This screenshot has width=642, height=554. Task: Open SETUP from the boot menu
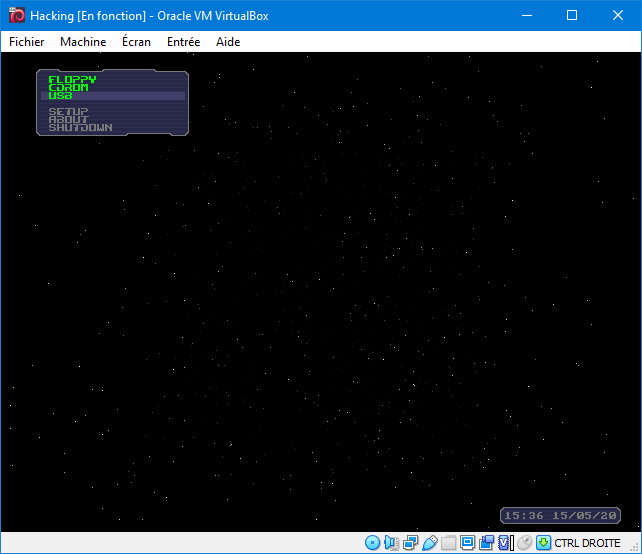tap(68, 112)
